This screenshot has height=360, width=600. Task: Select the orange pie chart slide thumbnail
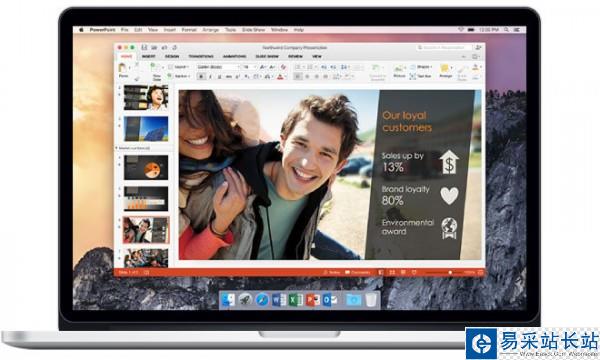coord(146,167)
